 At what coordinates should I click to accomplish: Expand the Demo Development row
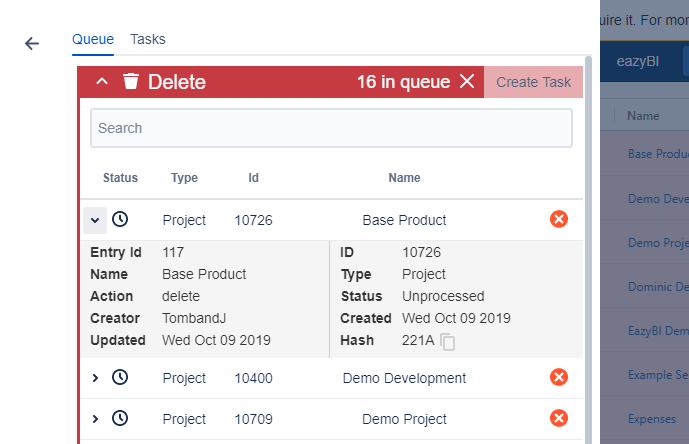click(96, 378)
